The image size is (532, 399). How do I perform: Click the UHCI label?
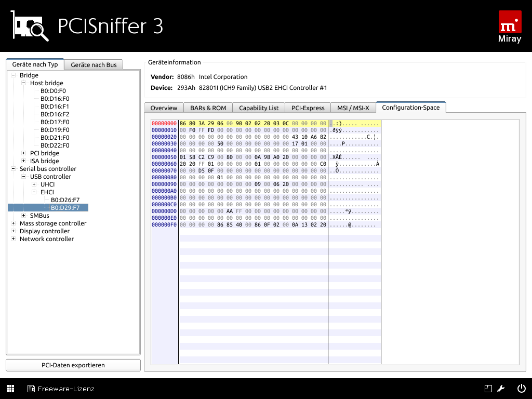click(x=47, y=184)
